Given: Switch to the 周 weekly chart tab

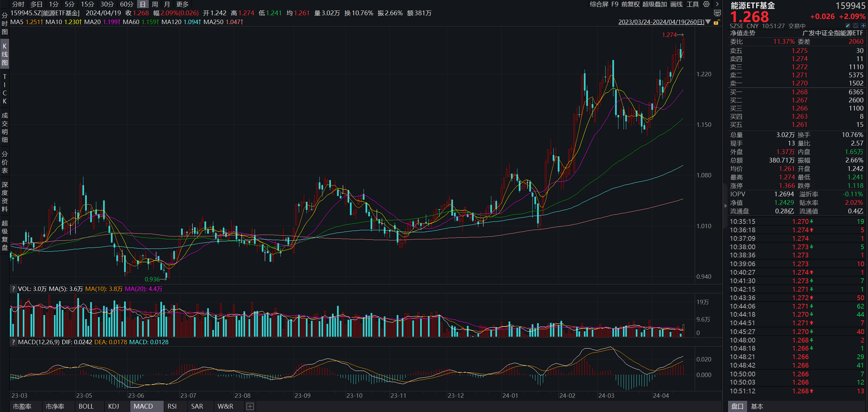Looking at the screenshot, I should pyautogui.click(x=154, y=4).
